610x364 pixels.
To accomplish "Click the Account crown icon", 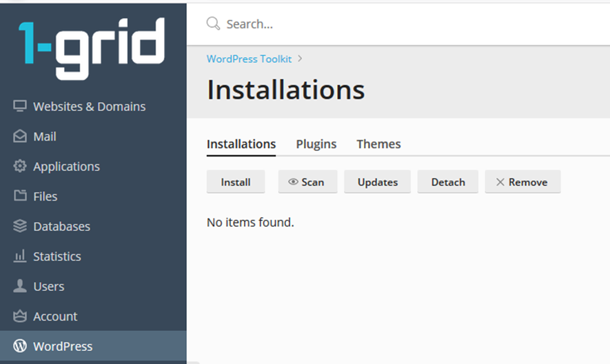I will [x=20, y=316].
